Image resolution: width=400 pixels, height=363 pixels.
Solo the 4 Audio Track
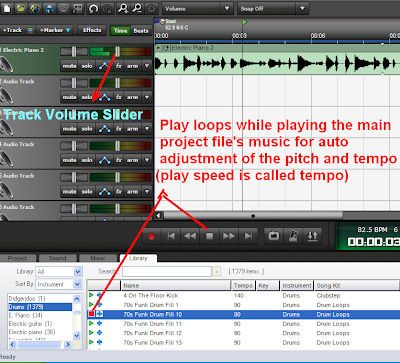(87, 160)
